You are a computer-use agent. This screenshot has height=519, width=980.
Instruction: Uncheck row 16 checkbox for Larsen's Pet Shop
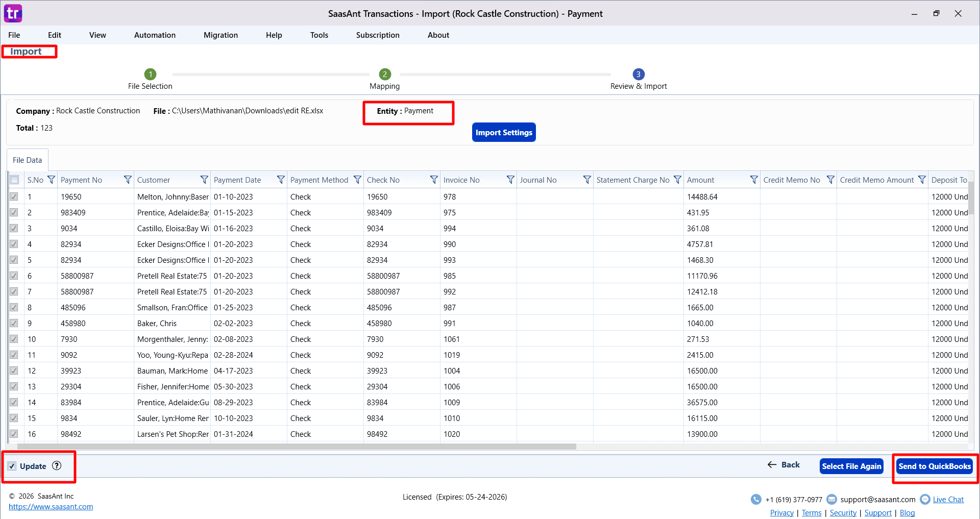(x=14, y=434)
